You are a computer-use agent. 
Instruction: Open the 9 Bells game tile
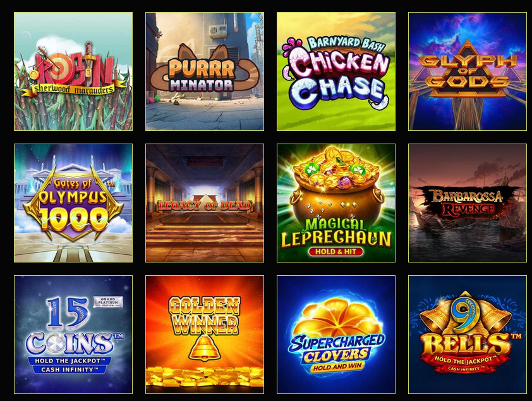(468, 335)
